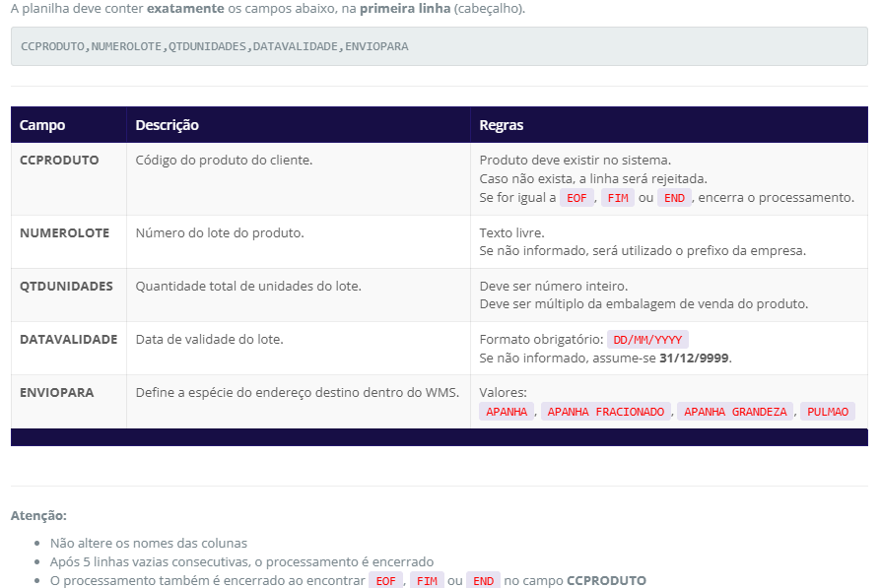Click the bold 31/12/9999 default date
This screenshot has width=881, height=588.
tap(695, 358)
